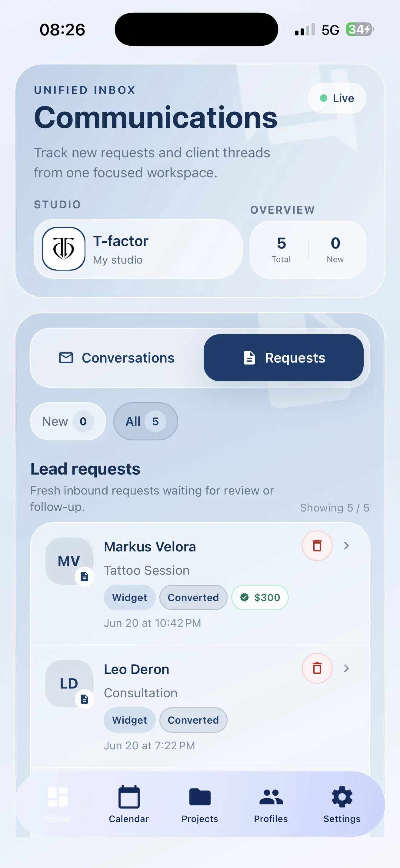Switch to the Conversations tab
Viewport: 400px width, 868px height.
click(117, 358)
